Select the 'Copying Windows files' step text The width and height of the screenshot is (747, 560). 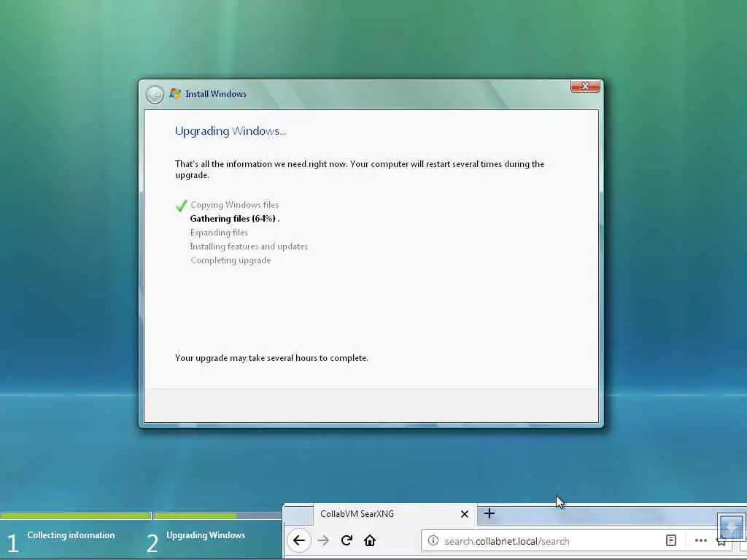(234, 205)
